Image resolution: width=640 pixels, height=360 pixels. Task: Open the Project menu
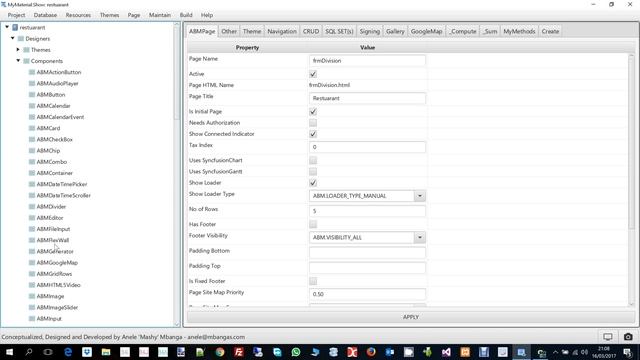point(16,15)
